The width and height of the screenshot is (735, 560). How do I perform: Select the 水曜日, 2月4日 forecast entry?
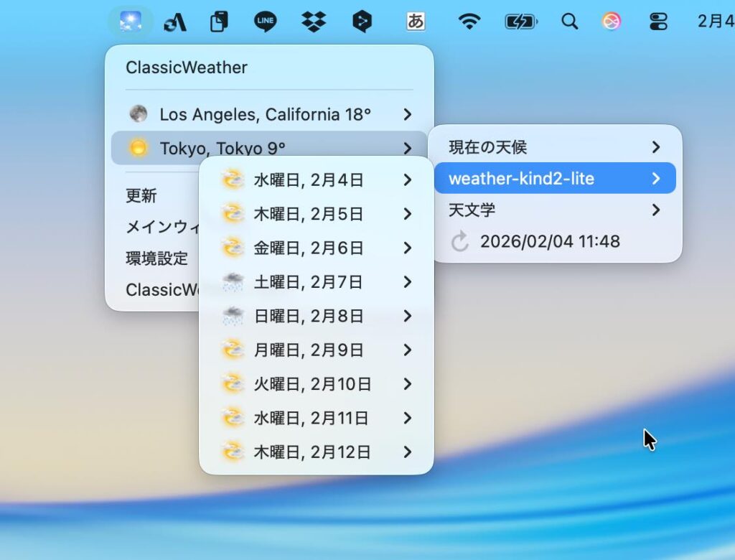coord(309,180)
